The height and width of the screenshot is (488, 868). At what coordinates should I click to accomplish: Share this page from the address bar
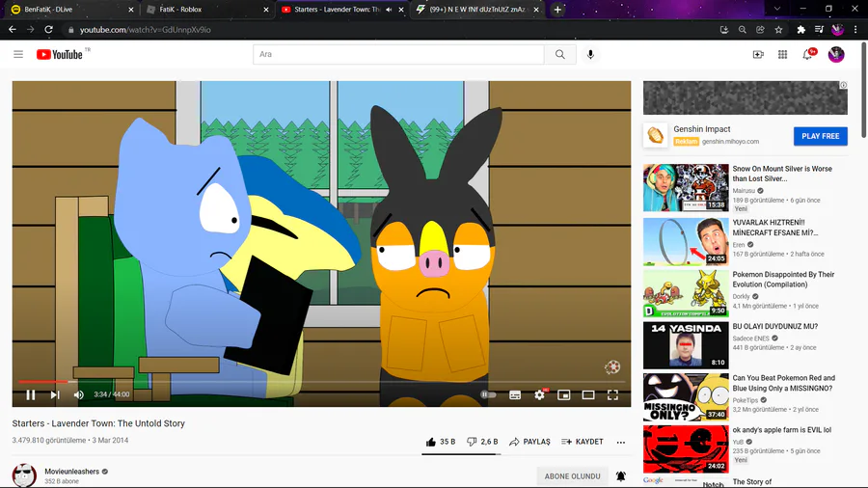point(760,30)
